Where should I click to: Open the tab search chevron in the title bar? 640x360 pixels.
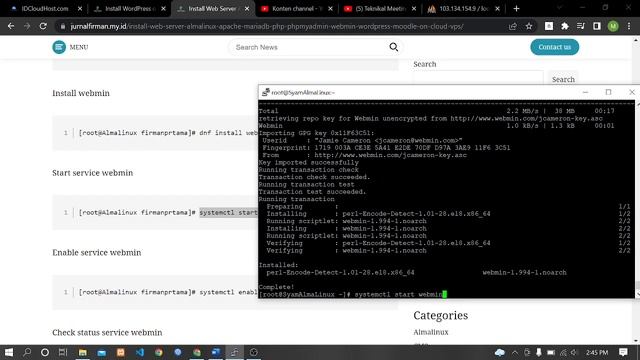pos(560,8)
